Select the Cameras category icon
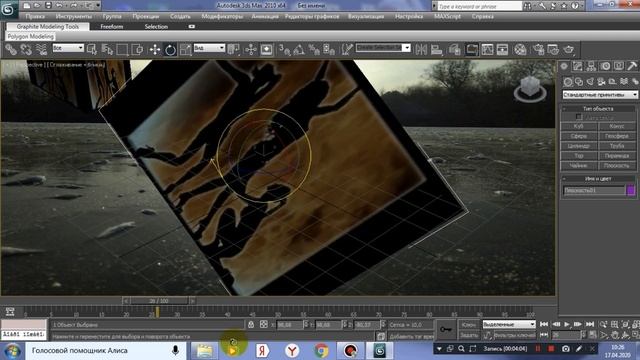 tap(601, 82)
